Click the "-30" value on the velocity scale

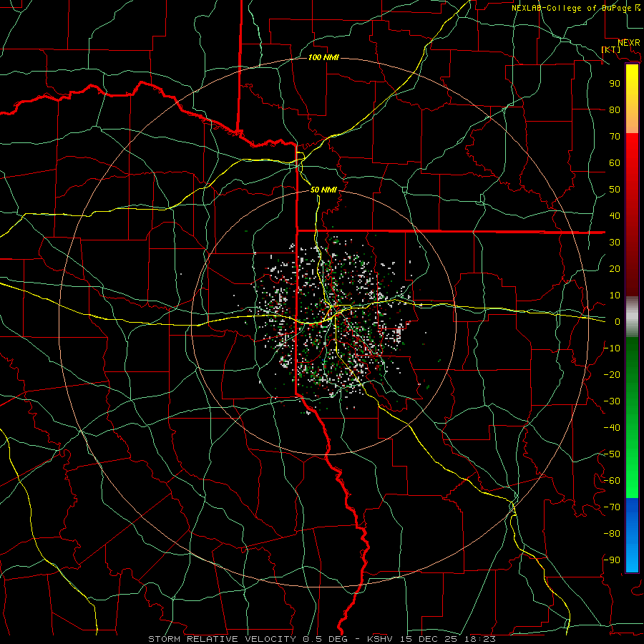click(612, 401)
